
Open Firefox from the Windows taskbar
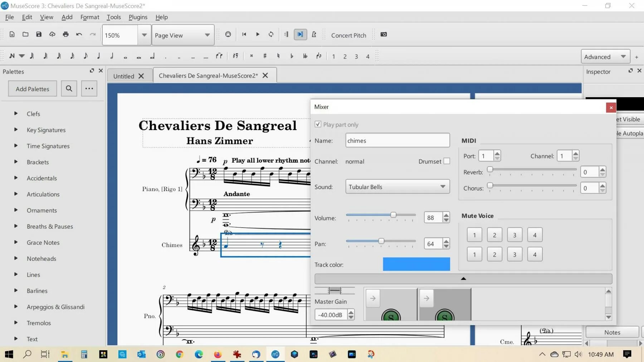point(218,354)
